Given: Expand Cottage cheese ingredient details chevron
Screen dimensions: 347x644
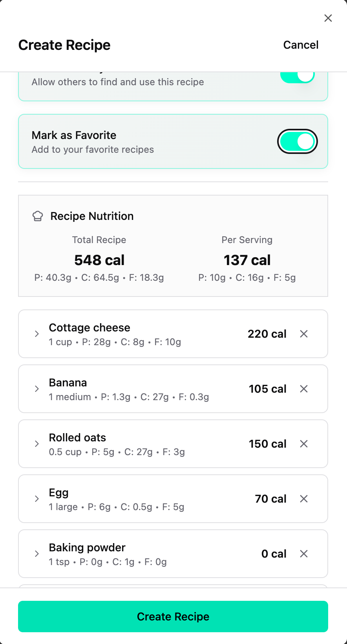Looking at the screenshot, I should tap(37, 334).
